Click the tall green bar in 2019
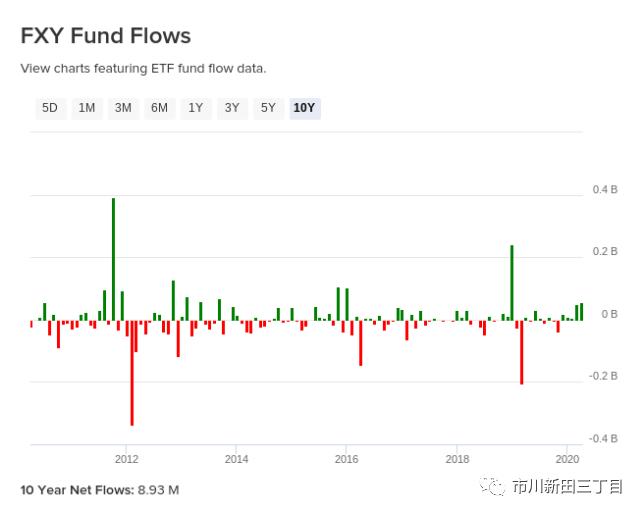The image size is (644, 514). pyautogui.click(x=512, y=282)
